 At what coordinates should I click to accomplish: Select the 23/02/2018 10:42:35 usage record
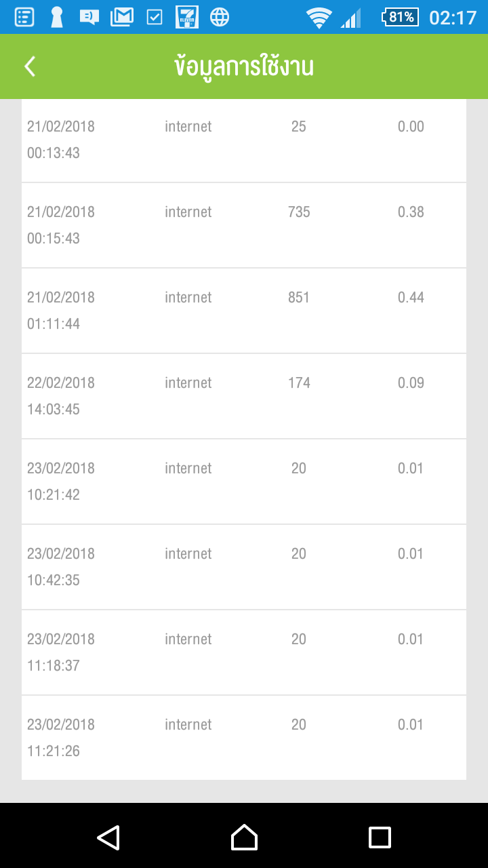click(244, 567)
